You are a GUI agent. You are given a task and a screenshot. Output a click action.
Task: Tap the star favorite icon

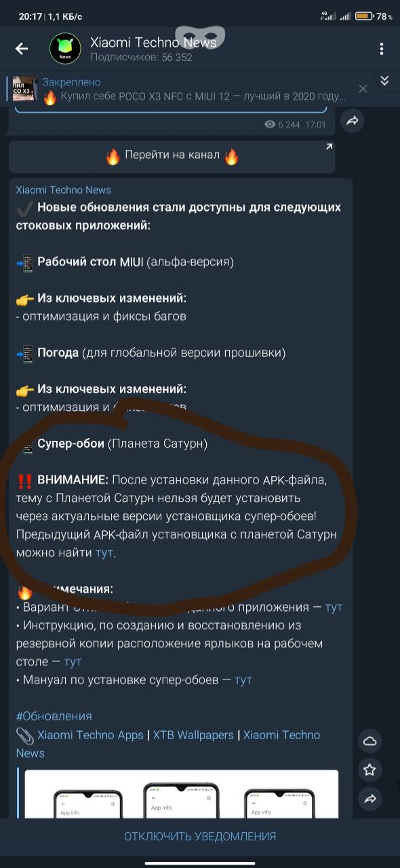point(369,770)
